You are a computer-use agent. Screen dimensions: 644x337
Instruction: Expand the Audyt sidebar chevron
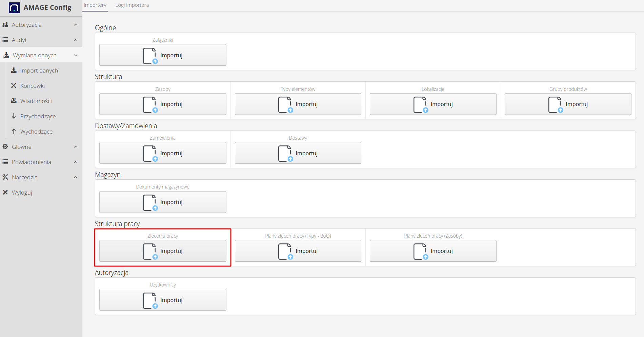76,40
